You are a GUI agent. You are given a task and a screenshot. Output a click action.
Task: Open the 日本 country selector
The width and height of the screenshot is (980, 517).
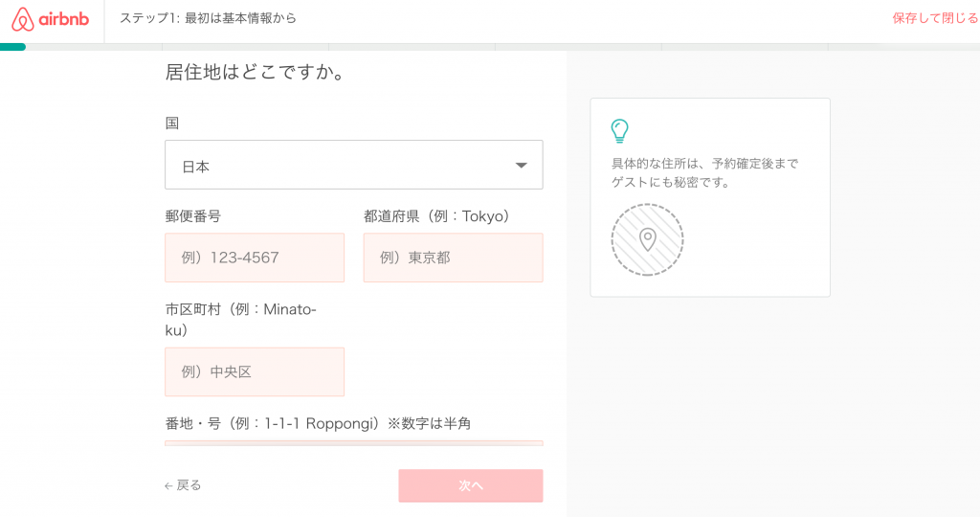[x=353, y=166]
